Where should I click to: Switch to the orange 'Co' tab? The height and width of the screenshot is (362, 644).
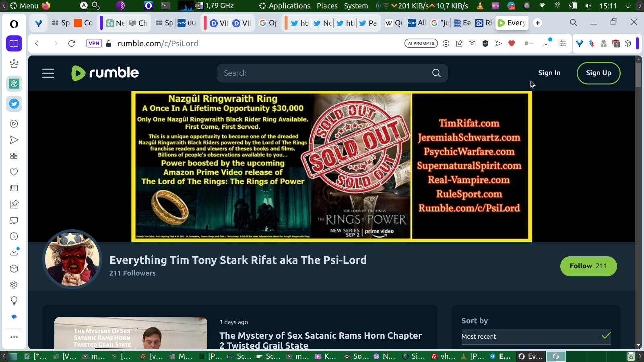[84, 23]
